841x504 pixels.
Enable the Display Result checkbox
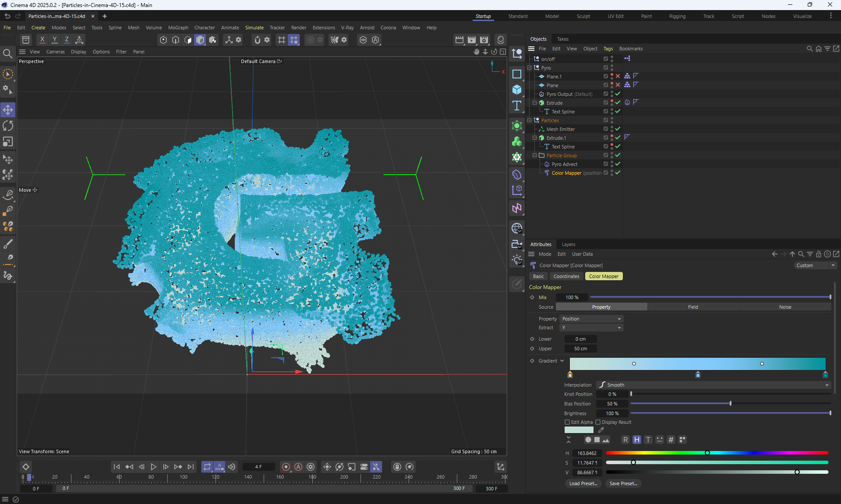(598, 422)
